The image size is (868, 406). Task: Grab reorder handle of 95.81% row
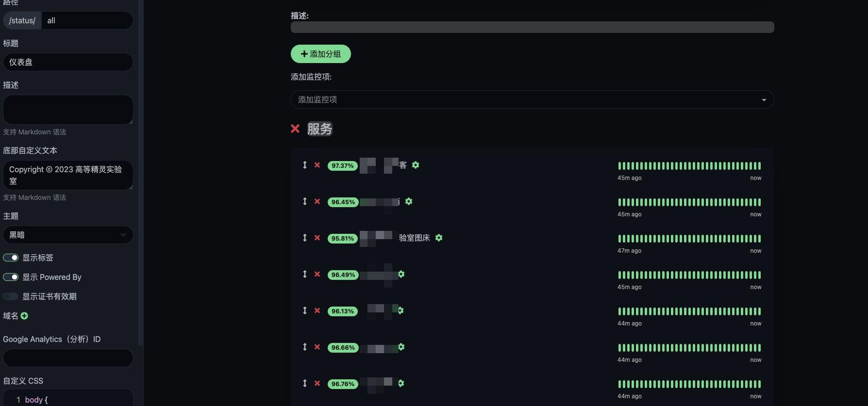(x=305, y=238)
